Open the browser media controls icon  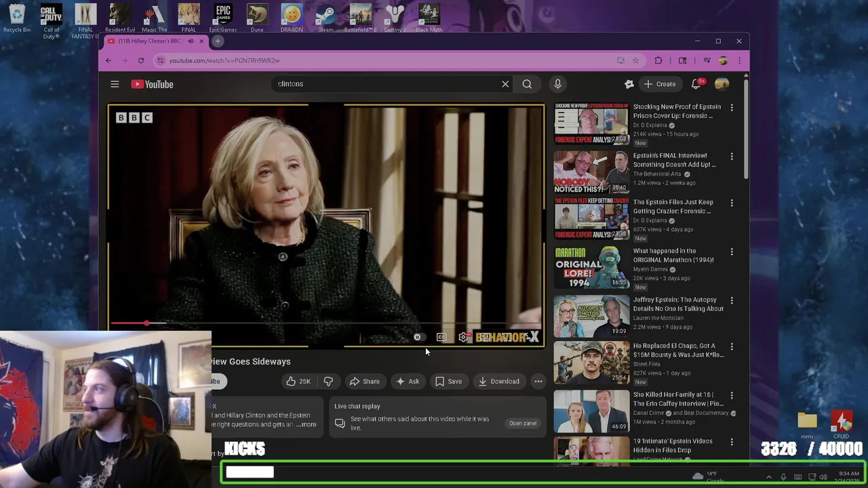[x=706, y=60]
